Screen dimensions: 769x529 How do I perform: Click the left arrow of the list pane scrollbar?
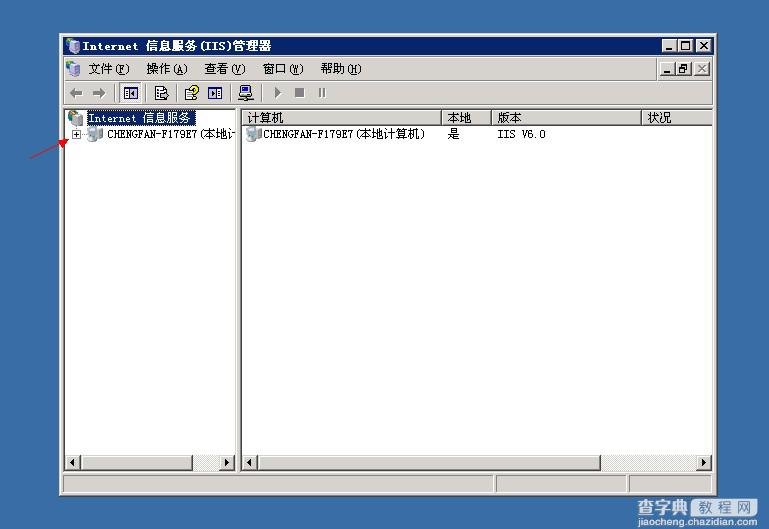pos(250,462)
